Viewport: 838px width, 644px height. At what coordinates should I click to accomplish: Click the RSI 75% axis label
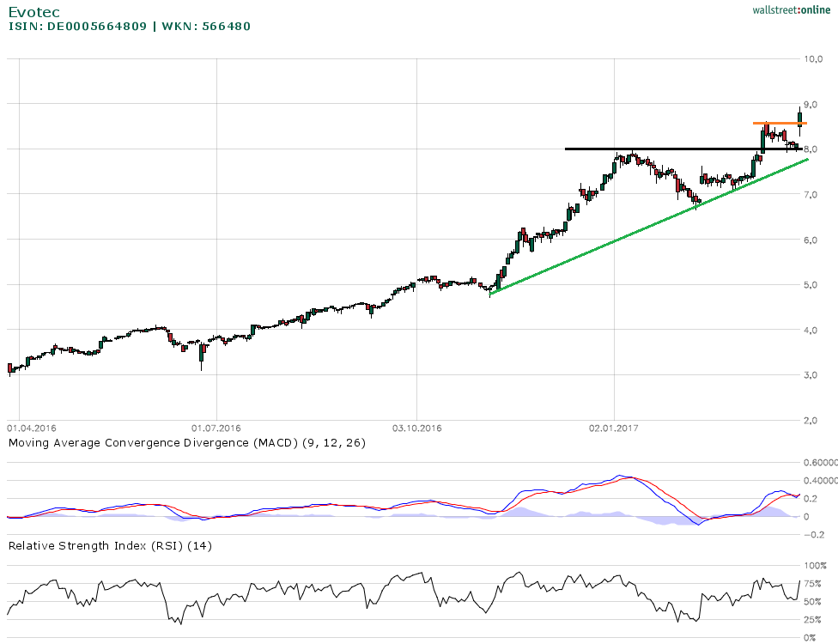pyautogui.click(x=813, y=584)
